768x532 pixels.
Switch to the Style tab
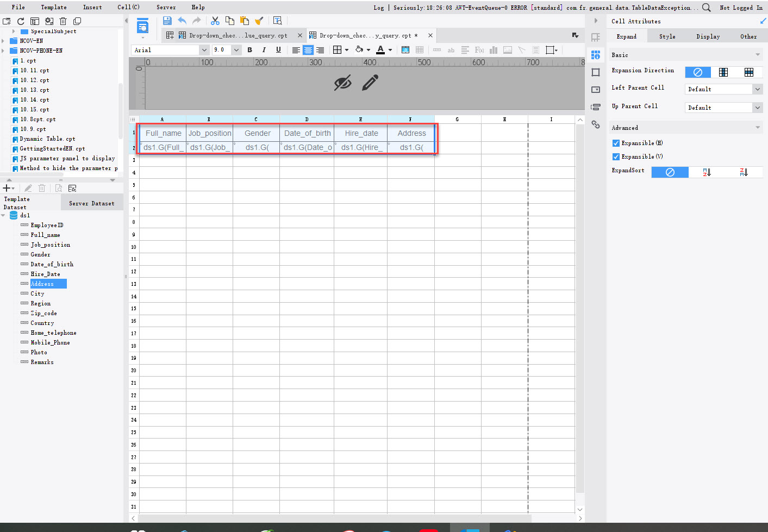coord(667,36)
